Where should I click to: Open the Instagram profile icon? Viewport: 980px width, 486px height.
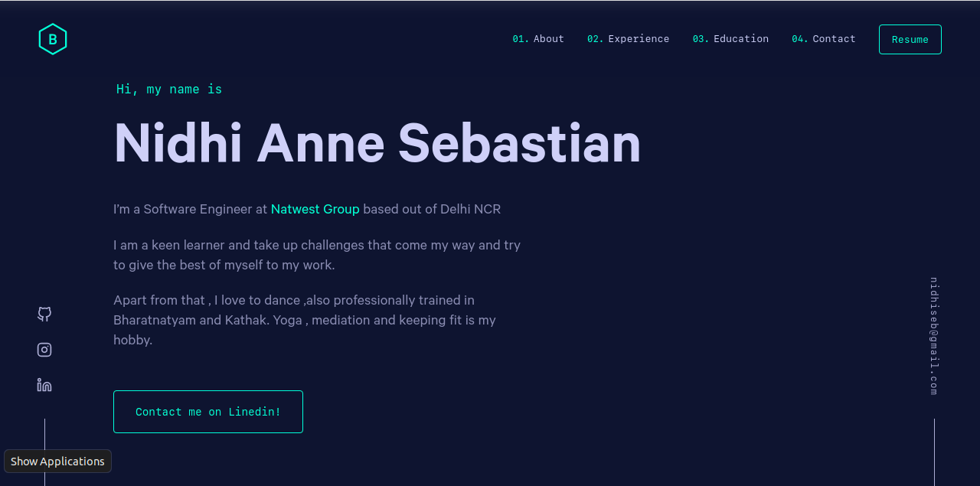pyautogui.click(x=44, y=350)
